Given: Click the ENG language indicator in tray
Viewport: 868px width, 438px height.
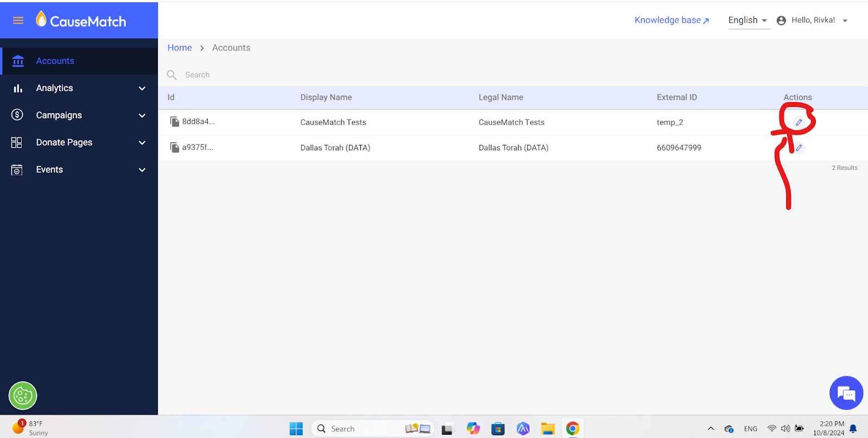Looking at the screenshot, I should click(x=751, y=429).
